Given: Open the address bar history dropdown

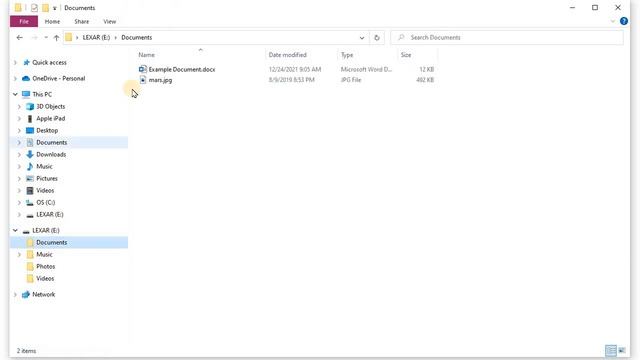Looking at the screenshot, I should coord(362,38).
